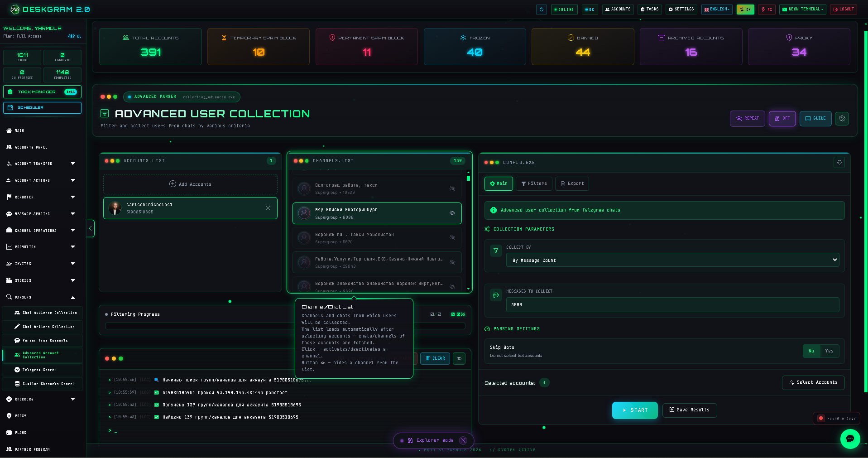Open Similar Channels Search parser
Screen dimensions: 868x458
point(43,384)
